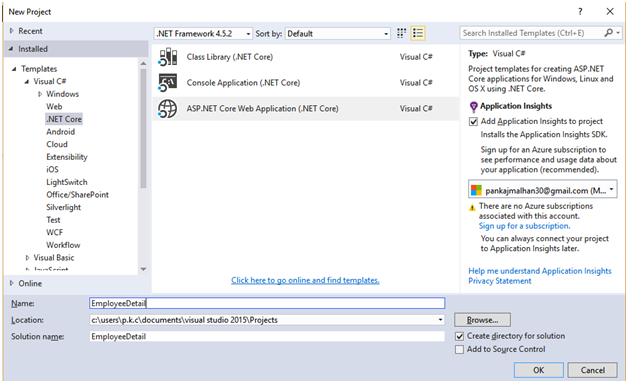Viewport: 628px width, 383px height.
Task: Open the help question mark button
Action: [580, 12]
